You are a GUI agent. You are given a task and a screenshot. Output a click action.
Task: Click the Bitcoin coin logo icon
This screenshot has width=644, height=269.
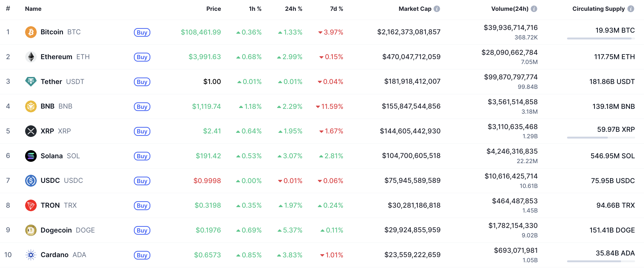click(31, 32)
